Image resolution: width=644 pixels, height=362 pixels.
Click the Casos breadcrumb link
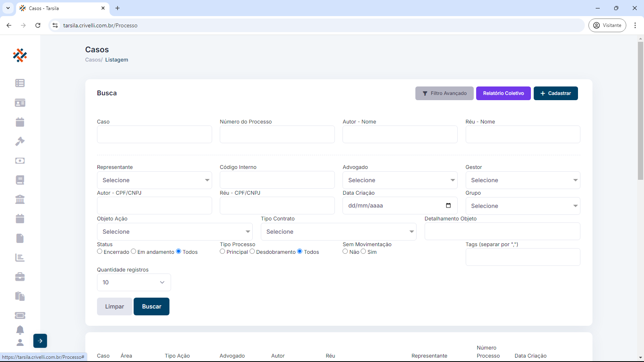[x=93, y=60]
